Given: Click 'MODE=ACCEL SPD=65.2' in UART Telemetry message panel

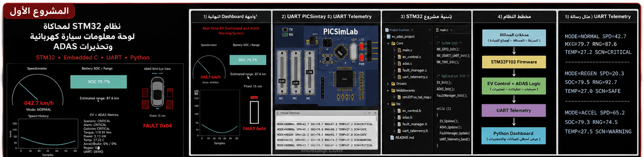Looking at the screenshot, I should 595,113.
